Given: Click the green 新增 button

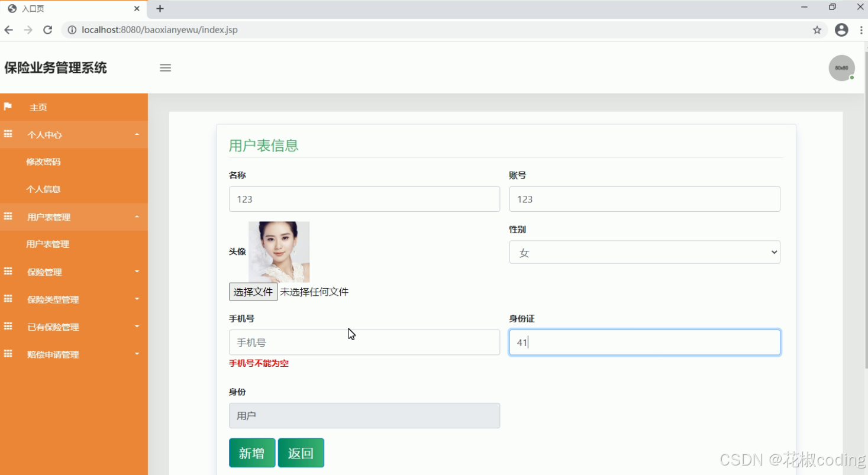Looking at the screenshot, I should coord(252,453).
